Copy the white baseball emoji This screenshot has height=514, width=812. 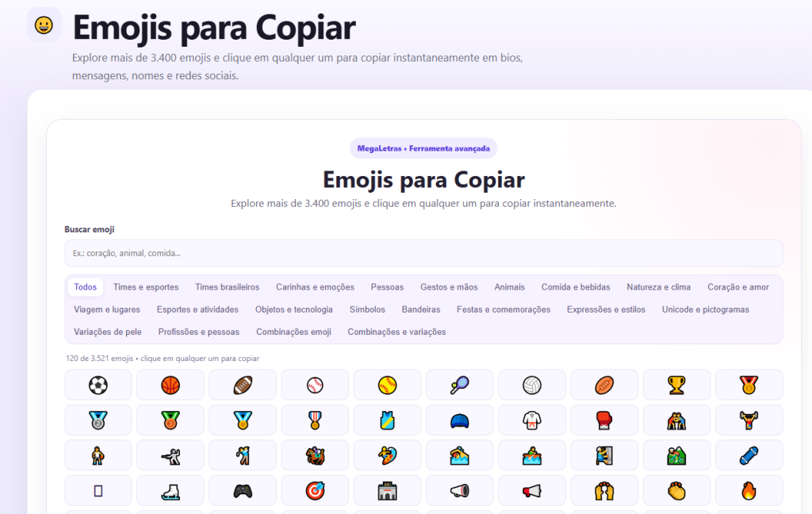(315, 385)
